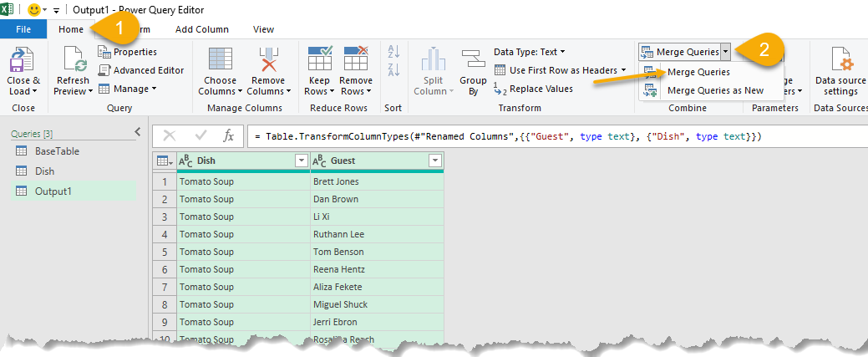Click the Close & Load icon
Image resolution: width=868 pixels, height=357 pixels.
(x=22, y=62)
